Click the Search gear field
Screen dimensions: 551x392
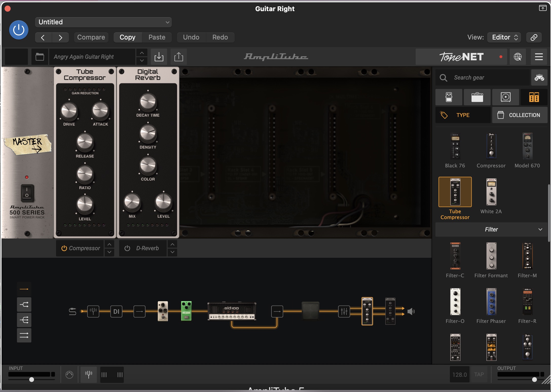tap(483, 77)
